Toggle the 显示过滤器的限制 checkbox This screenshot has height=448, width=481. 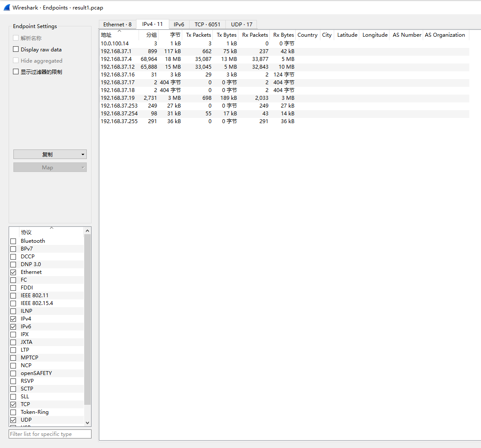coord(16,72)
